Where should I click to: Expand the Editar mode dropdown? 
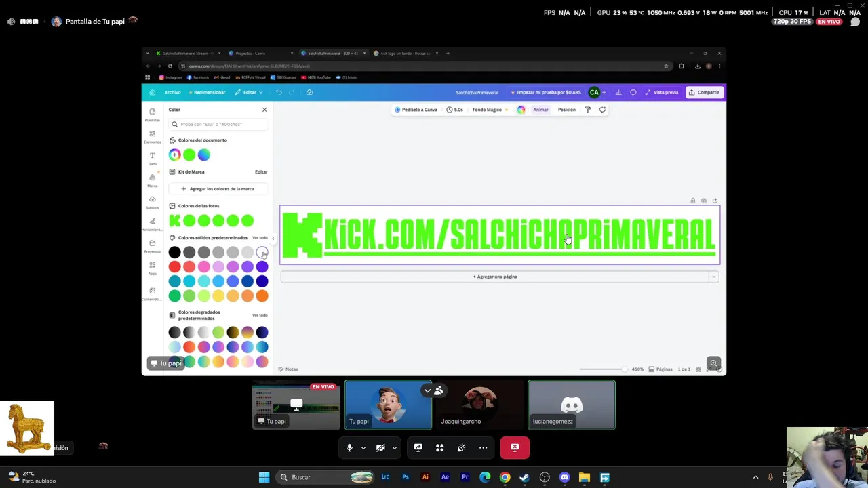pos(249,92)
